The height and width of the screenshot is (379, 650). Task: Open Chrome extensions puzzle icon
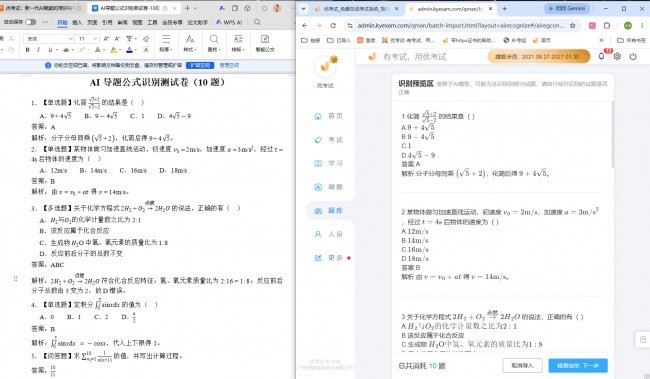[607, 25]
